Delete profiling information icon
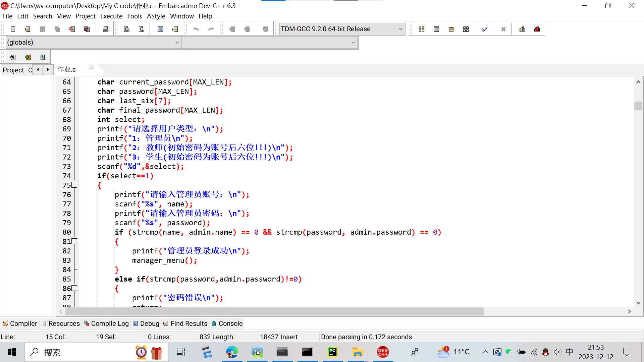 [x=537, y=29]
